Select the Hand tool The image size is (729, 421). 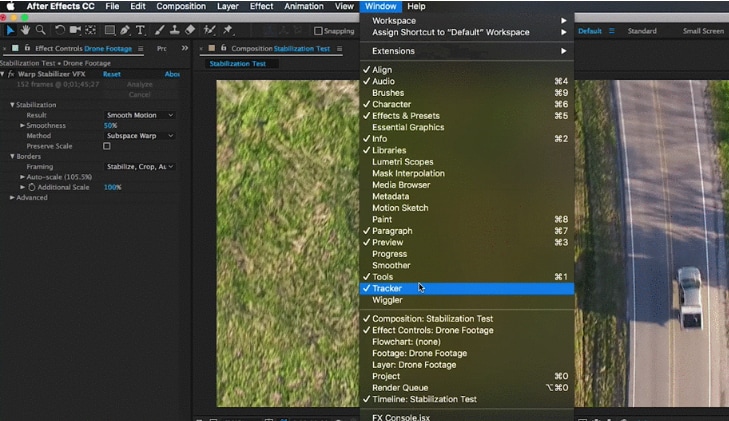point(25,30)
